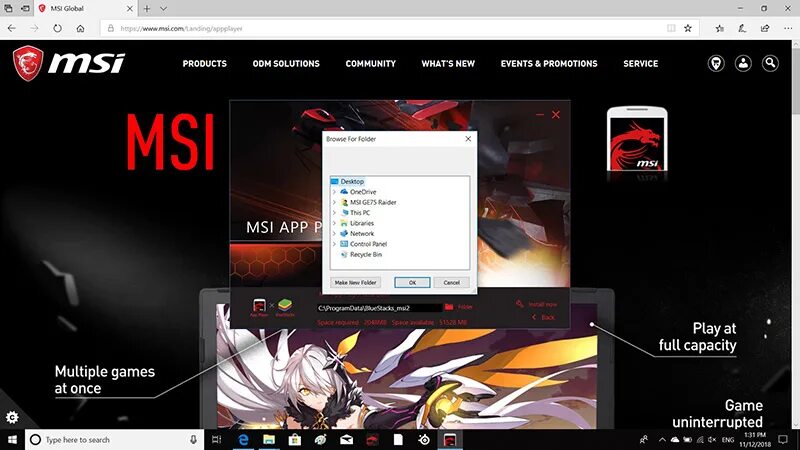Open the PRODUCTS menu
The image size is (800, 450).
tap(205, 64)
